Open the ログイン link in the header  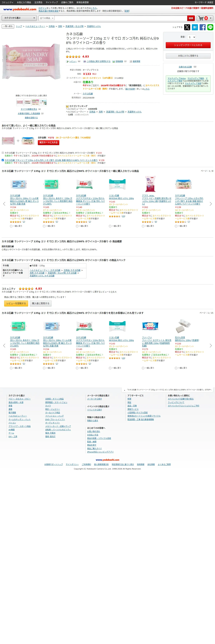point(43,8)
